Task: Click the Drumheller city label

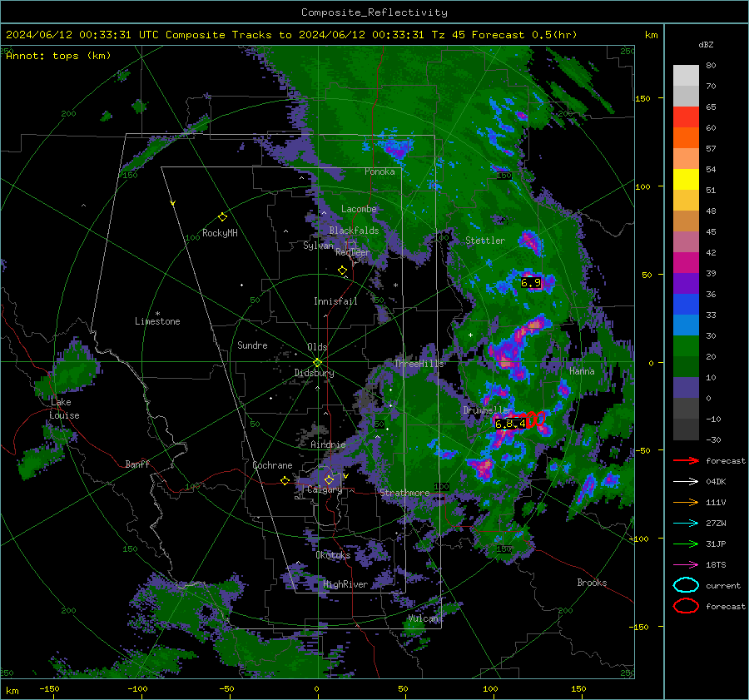Action: (x=488, y=410)
